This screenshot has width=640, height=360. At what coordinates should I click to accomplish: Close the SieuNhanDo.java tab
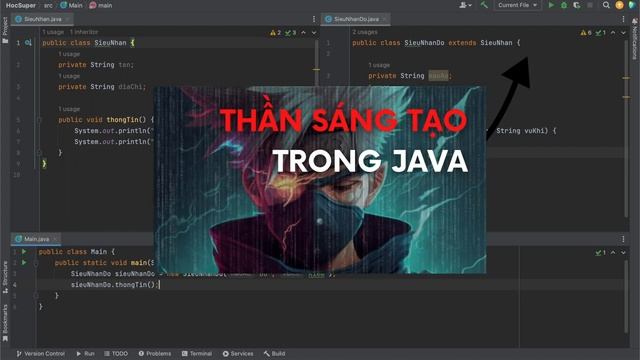pyautogui.click(x=384, y=19)
